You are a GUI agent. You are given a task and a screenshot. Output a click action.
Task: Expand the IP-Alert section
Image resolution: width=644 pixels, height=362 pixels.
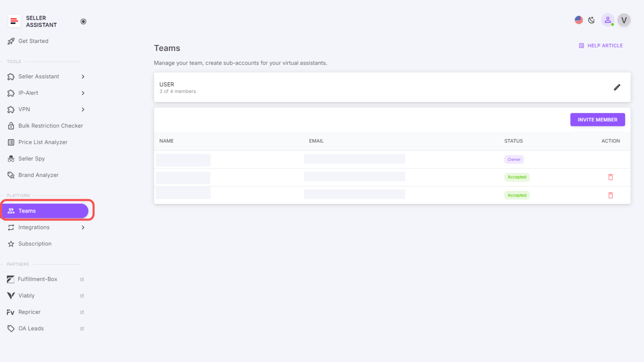click(x=83, y=93)
